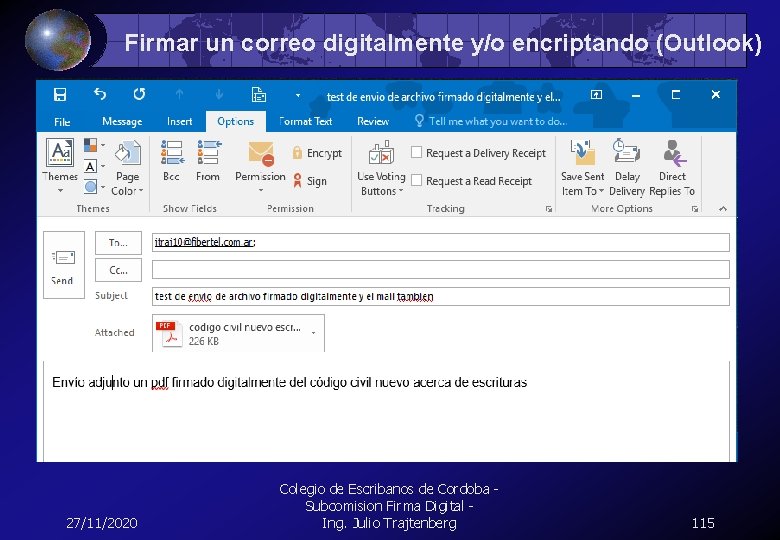The image size is (780, 540).
Task: Click the Tell me what you want to do box
Action: click(491, 121)
